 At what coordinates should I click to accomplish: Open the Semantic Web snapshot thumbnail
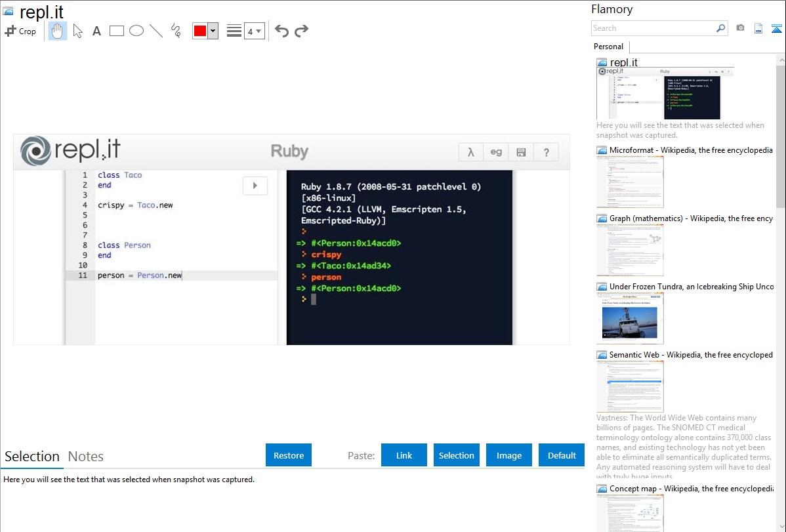(630, 386)
